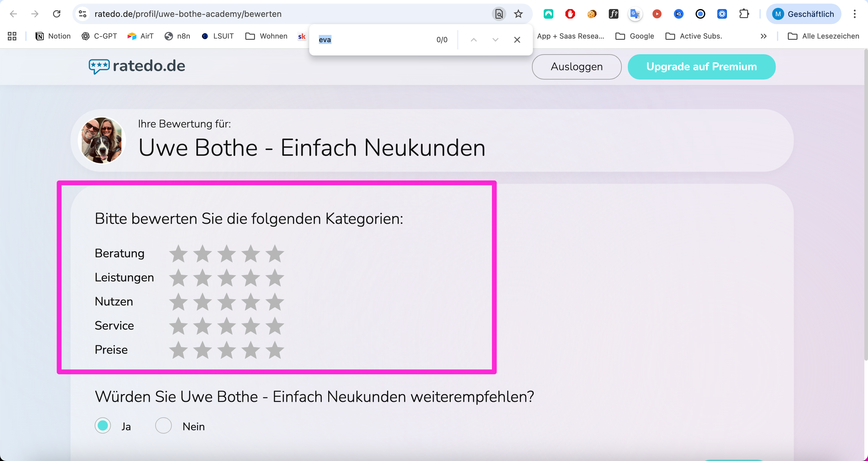Click the heading Uwe Bothe - Einfach Neukunden
Image resolution: width=868 pixels, height=461 pixels.
click(312, 148)
